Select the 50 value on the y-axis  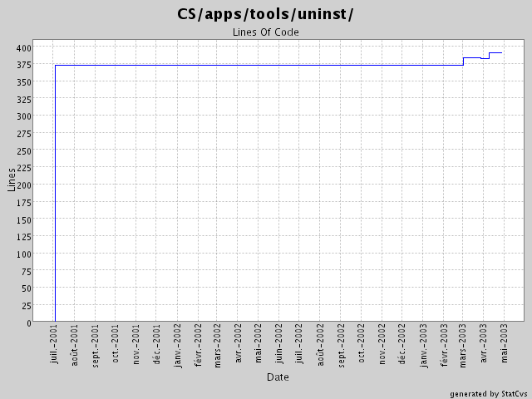[26, 288]
